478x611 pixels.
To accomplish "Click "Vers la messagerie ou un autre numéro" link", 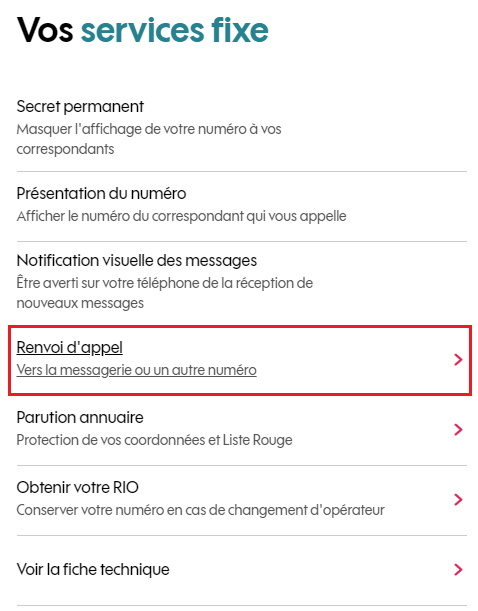I will [x=136, y=370].
